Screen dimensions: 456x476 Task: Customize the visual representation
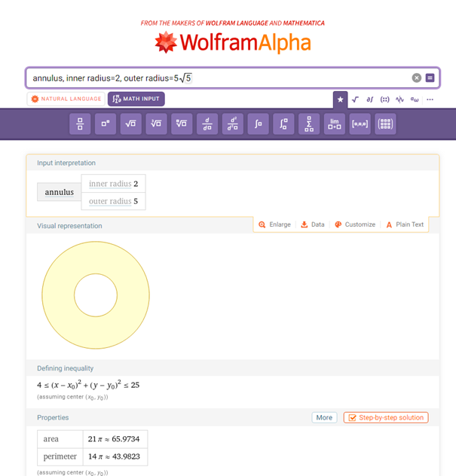[x=355, y=224]
